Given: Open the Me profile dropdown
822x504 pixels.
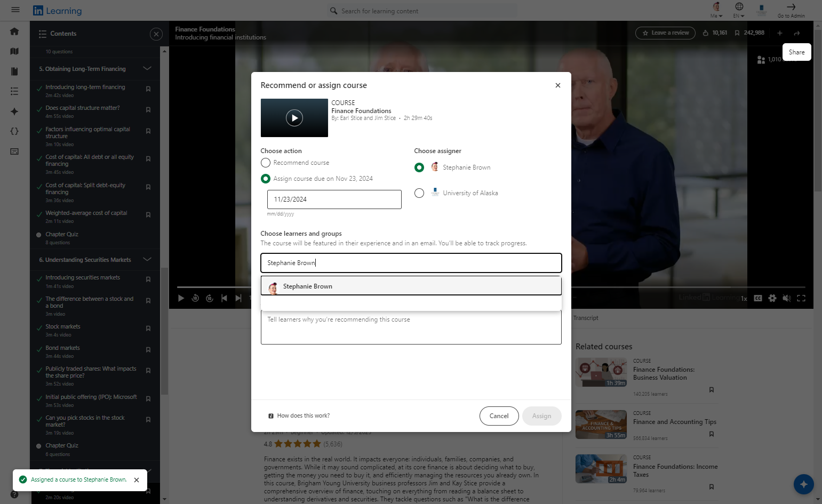Looking at the screenshot, I should tap(716, 10).
